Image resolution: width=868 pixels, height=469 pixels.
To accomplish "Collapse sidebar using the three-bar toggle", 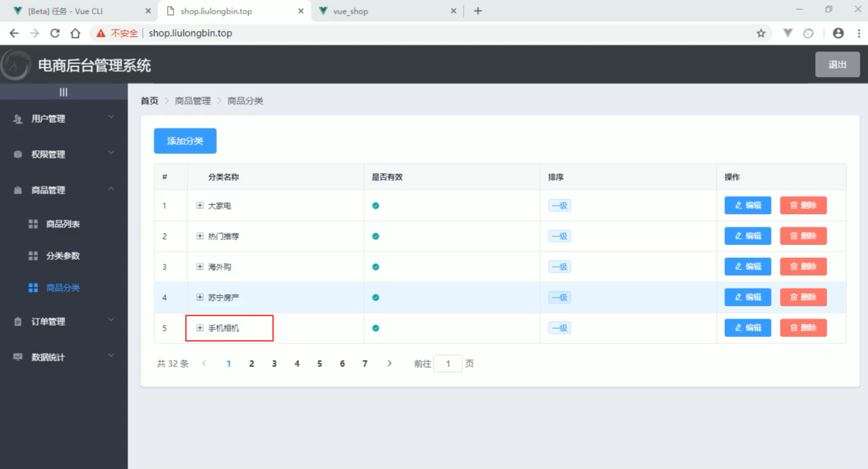I will pos(64,92).
